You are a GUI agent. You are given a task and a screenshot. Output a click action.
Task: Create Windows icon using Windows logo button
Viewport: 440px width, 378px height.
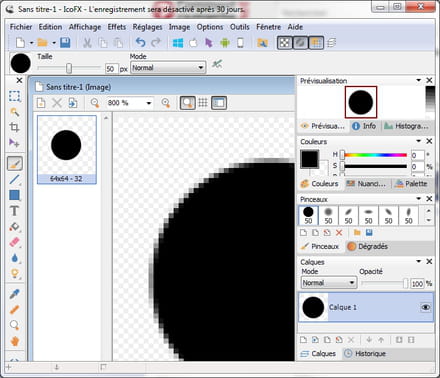click(178, 43)
